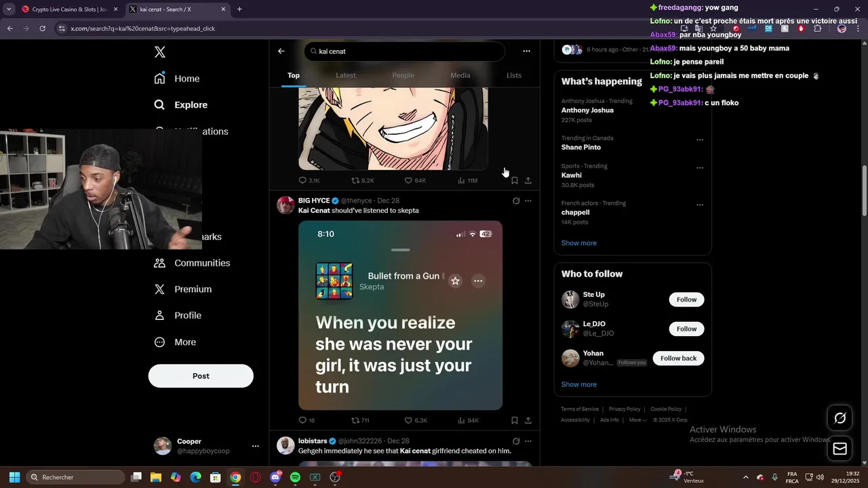Click the X logo in the sidebar
This screenshot has height=488, width=868.
160,52
